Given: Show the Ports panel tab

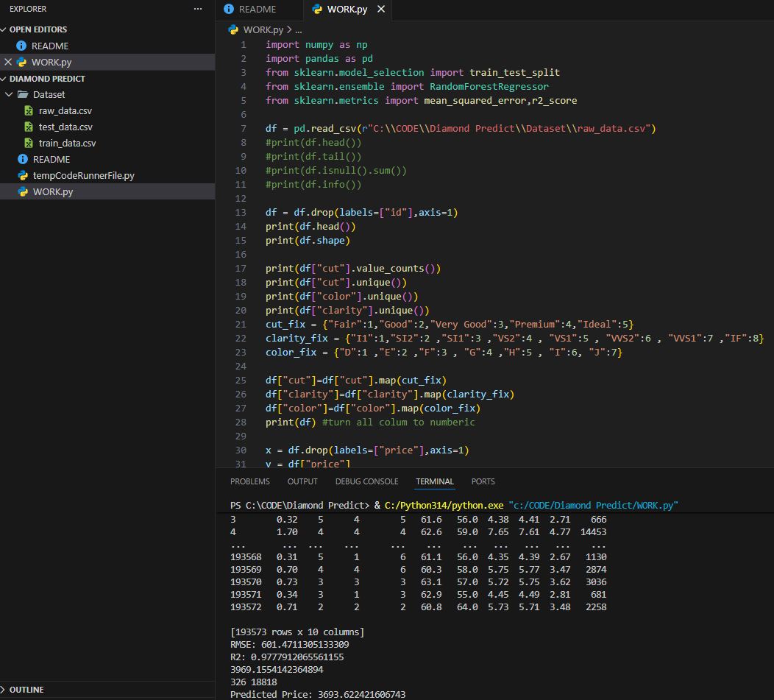Looking at the screenshot, I should pyautogui.click(x=483, y=481).
